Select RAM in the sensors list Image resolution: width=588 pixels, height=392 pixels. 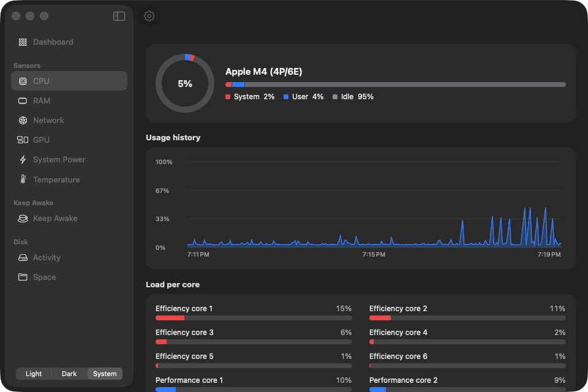click(69, 100)
